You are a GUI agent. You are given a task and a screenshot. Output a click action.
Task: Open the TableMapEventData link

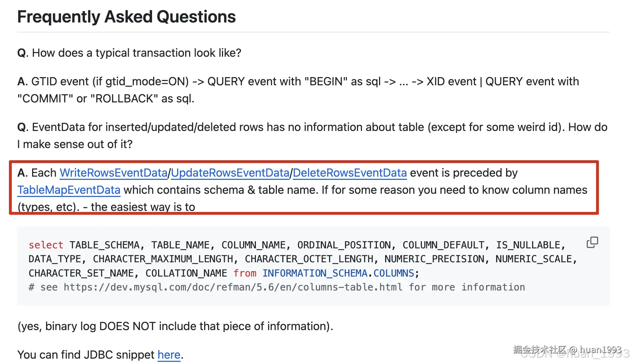tap(69, 190)
